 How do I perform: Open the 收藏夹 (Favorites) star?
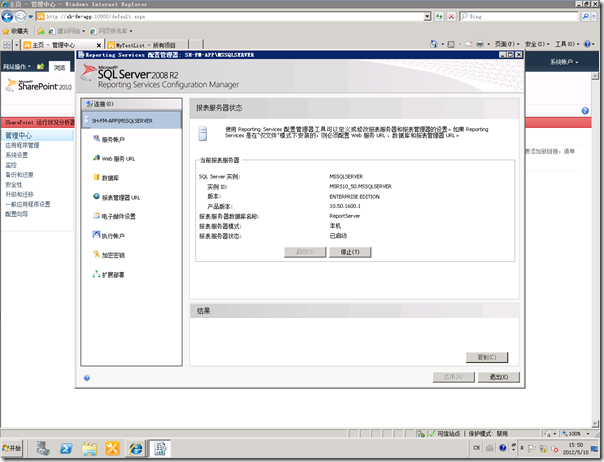[x=15, y=31]
